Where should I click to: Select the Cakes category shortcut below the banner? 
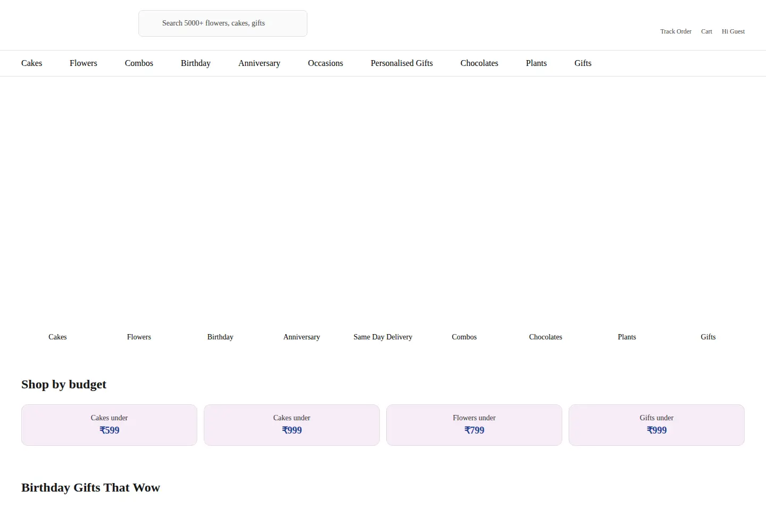tap(57, 337)
